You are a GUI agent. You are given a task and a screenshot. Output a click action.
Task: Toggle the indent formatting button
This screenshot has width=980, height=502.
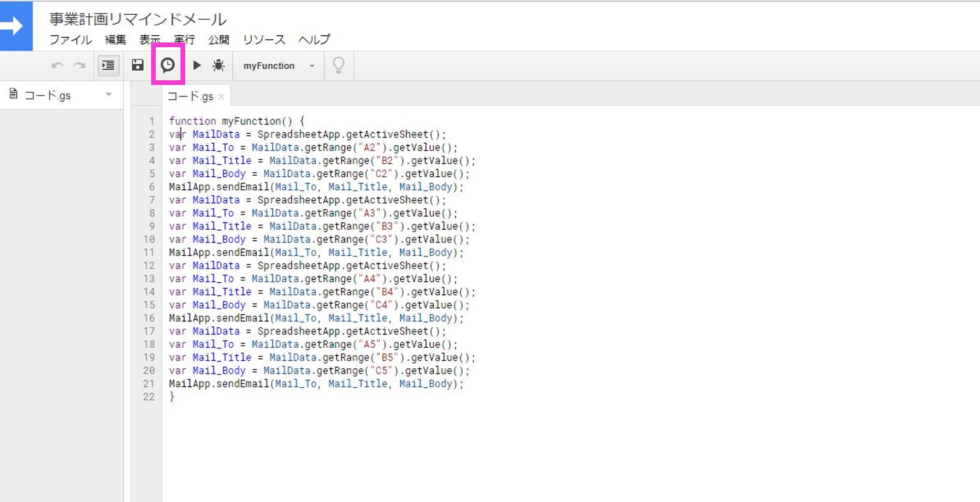click(x=108, y=66)
